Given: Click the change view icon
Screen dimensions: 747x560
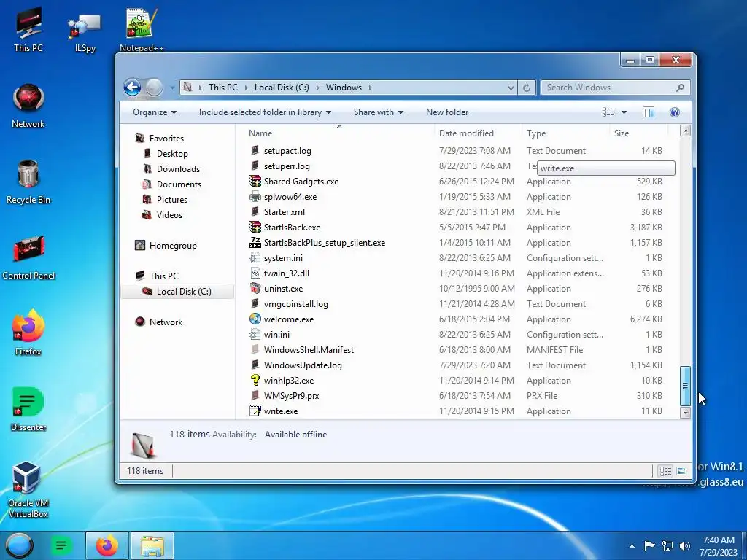Looking at the screenshot, I should (608, 112).
